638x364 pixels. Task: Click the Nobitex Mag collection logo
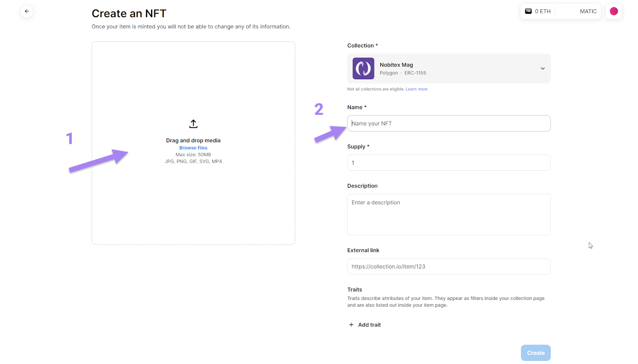click(363, 68)
